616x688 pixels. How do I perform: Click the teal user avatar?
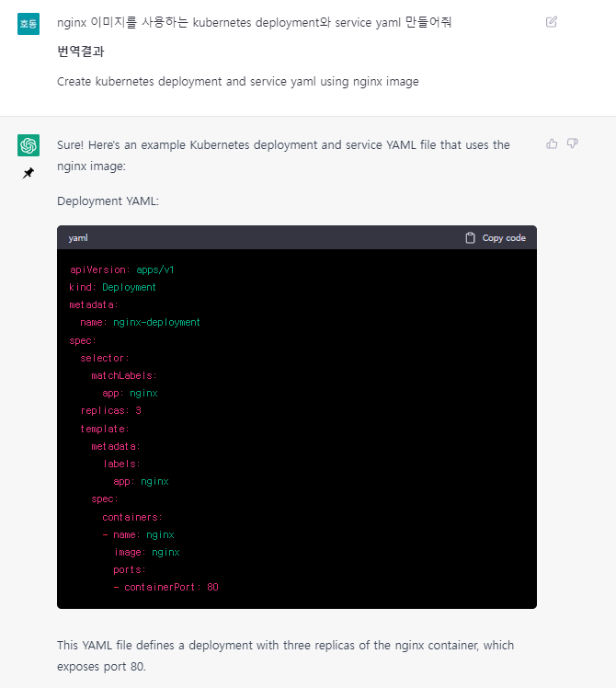coord(29,24)
